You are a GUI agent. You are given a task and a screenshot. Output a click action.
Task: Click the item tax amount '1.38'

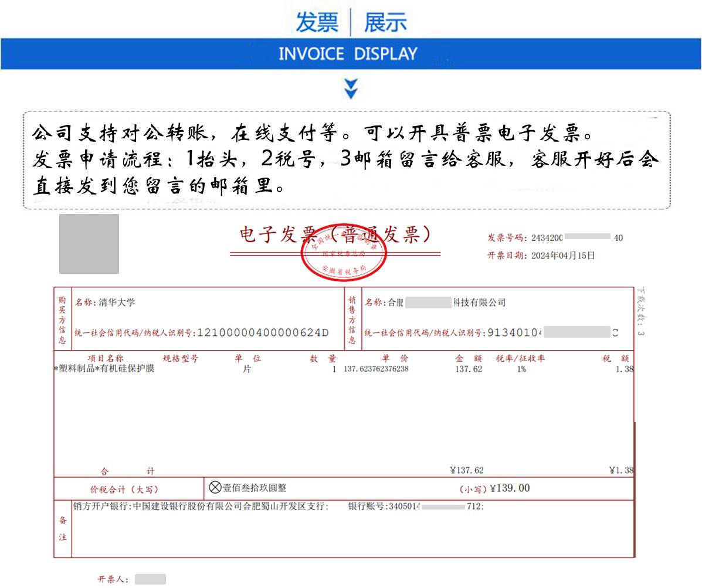click(x=625, y=369)
